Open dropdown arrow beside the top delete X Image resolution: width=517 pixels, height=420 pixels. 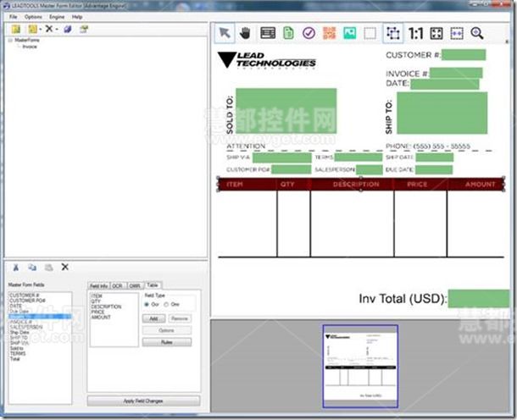[x=57, y=30]
